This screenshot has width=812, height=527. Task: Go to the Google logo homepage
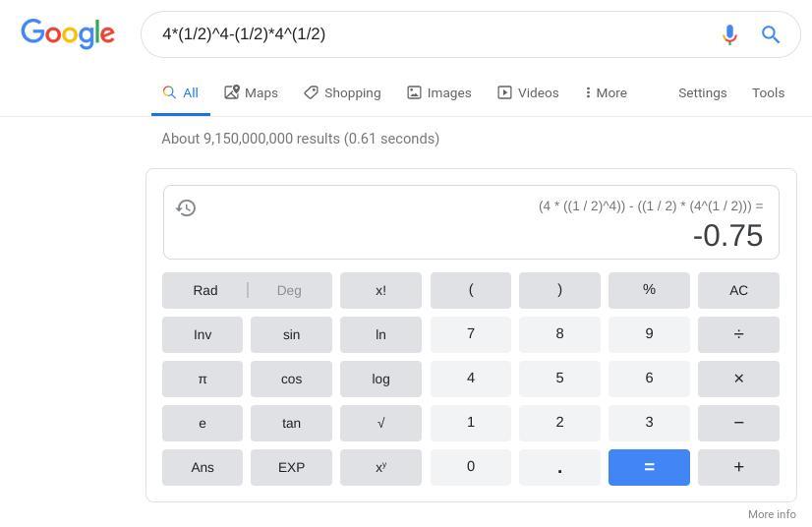click(68, 33)
